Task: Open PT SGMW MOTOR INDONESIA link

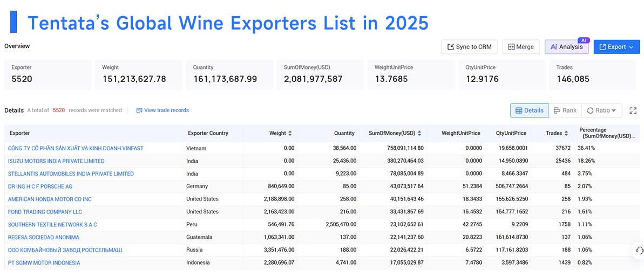Action: pos(44,262)
